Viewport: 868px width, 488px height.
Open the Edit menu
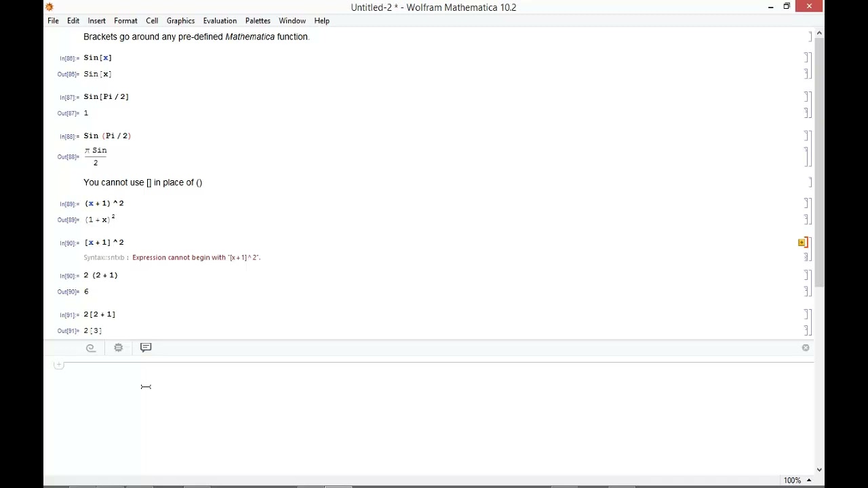tap(73, 20)
